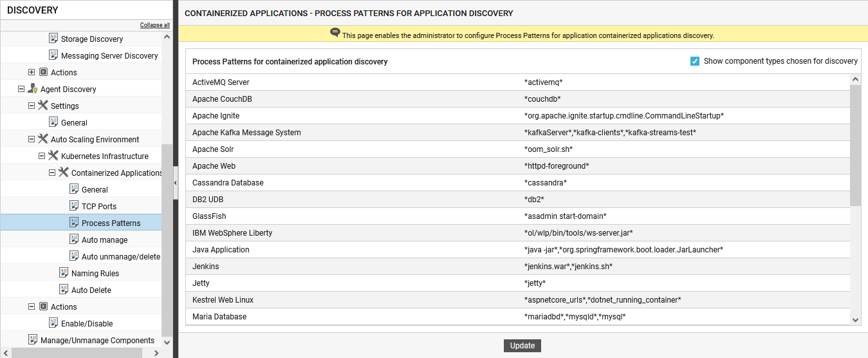Click the Apache Ignite pattern value
The image size is (868, 358).
(x=624, y=116)
